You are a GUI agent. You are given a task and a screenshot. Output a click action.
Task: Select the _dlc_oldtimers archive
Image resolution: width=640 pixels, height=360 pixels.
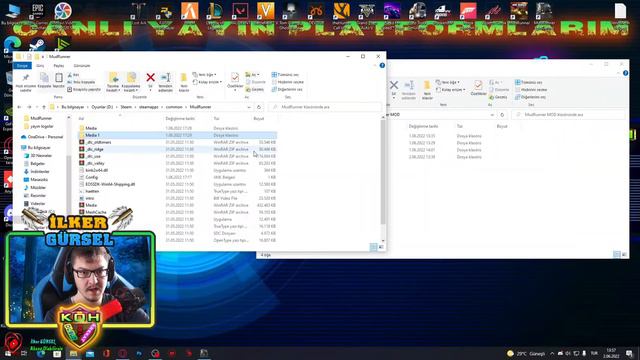(x=178, y=142)
